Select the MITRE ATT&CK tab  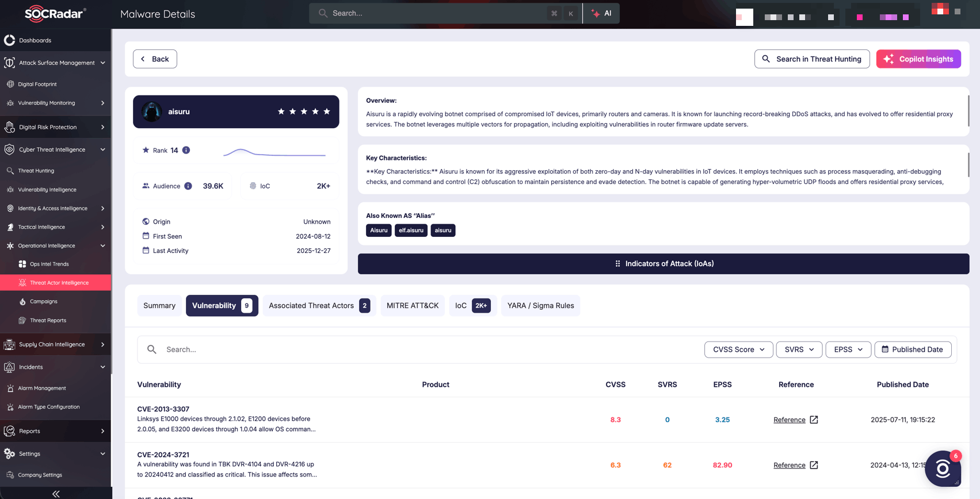point(413,305)
